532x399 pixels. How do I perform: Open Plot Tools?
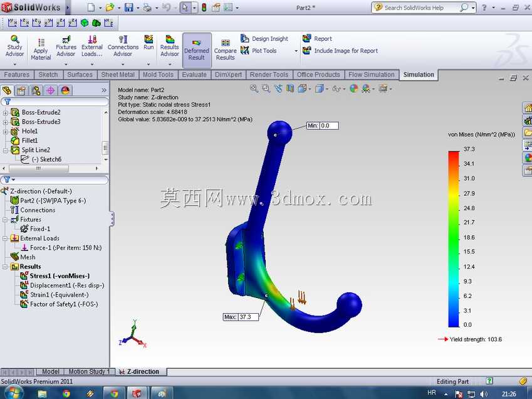[259, 51]
